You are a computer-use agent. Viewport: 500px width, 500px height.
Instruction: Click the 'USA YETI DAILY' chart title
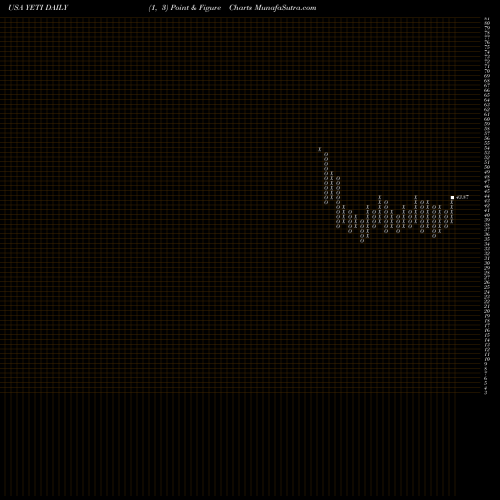[38, 8]
